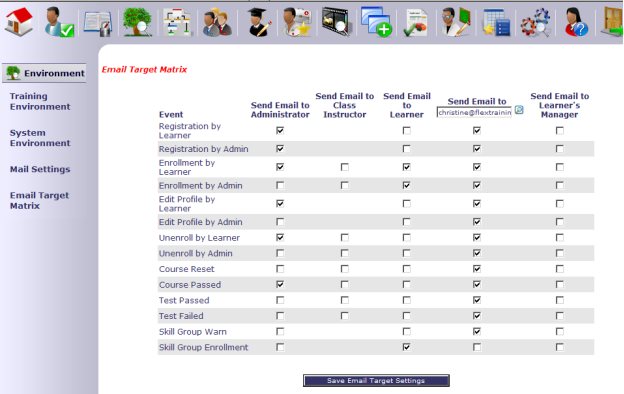Click the person with certificate star icon

coord(297,22)
